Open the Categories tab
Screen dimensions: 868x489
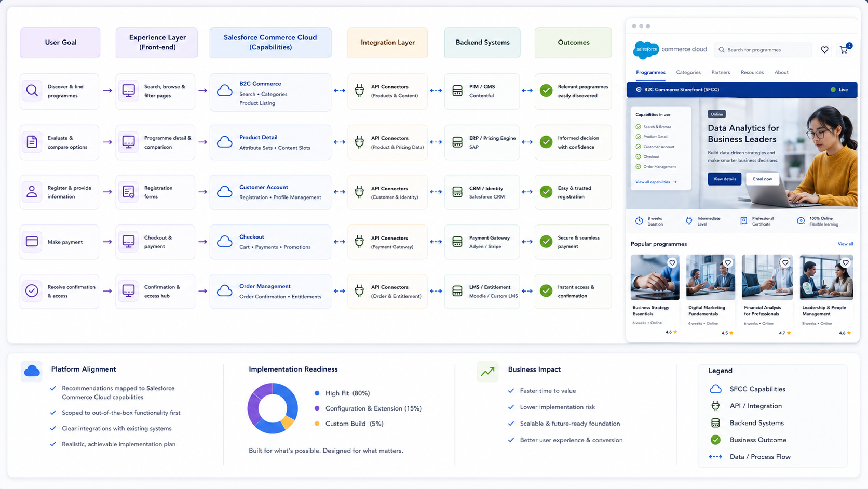688,72
